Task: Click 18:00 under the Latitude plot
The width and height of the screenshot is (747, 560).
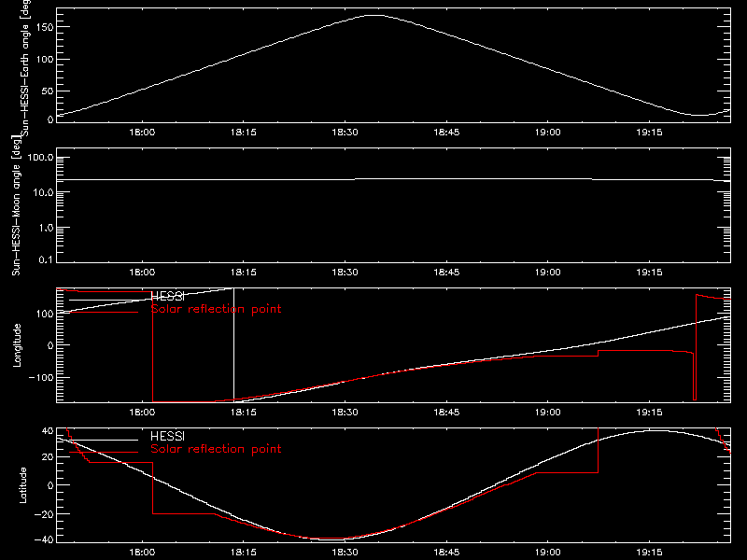Action: pyautogui.click(x=142, y=553)
